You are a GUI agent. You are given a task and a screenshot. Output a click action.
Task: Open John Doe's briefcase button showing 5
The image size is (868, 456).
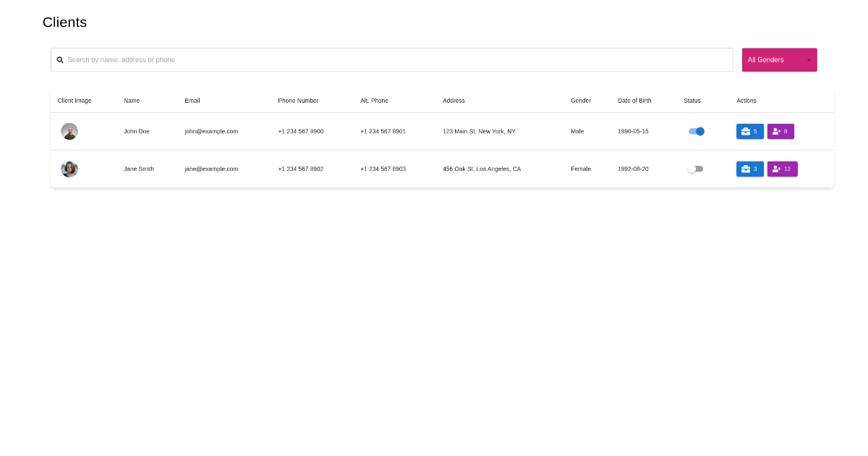(x=749, y=131)
